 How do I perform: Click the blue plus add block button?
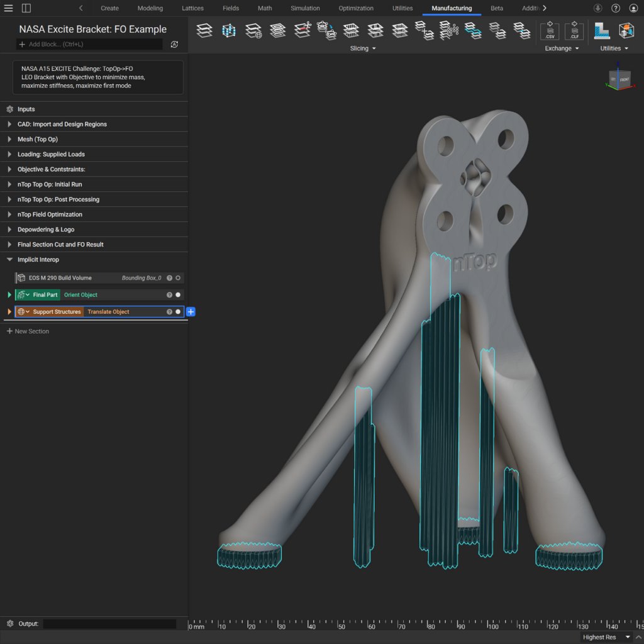click(191, 312)
